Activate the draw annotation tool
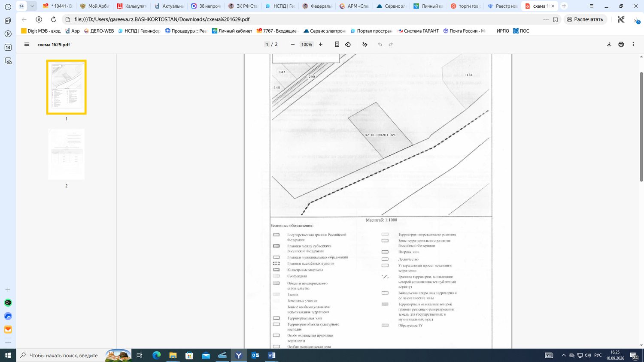The width and height of the screenshot is (644, 362). pyautogui.click(x=365, y=44)
